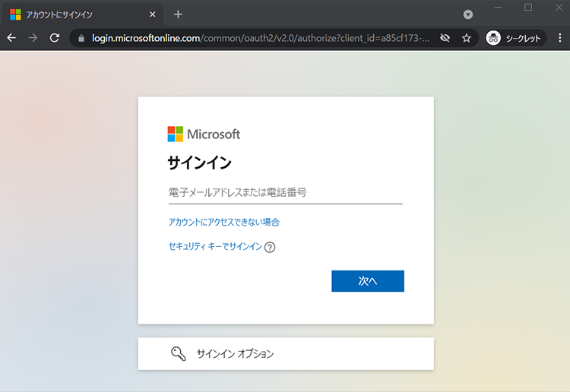This screenshot has width=570, height=392.
Task: Go back using the browser back arrow
Action: [x=11, y=38]
